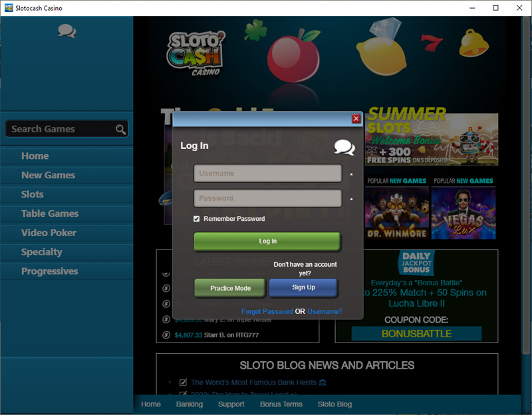532x415 pixels.
Task: Minimize the Slotocash Casino window
Action: [472, 8]
